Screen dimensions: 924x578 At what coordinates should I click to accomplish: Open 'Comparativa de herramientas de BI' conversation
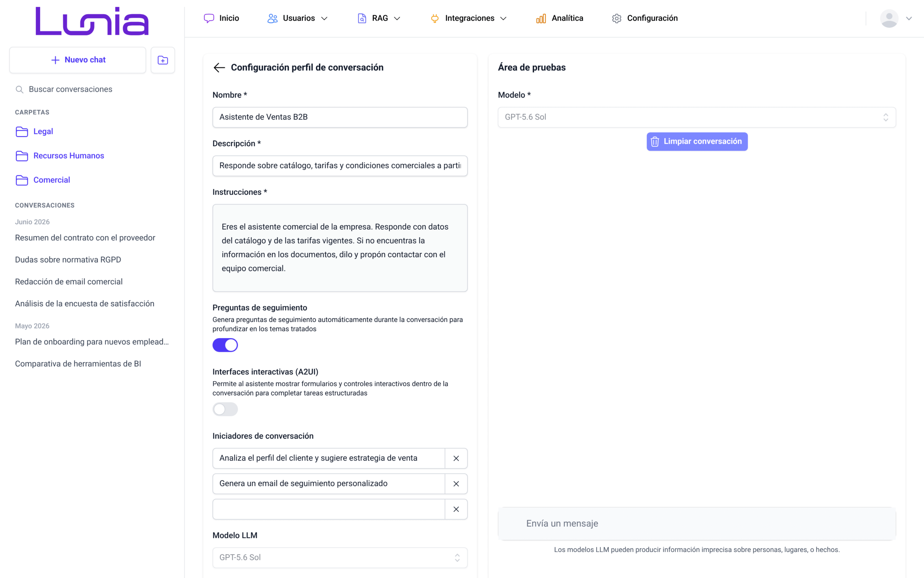[x=78, y=364]
